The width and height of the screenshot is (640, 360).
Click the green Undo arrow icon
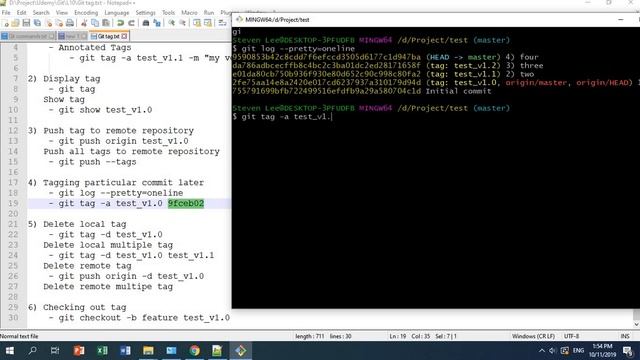(120, 23)
